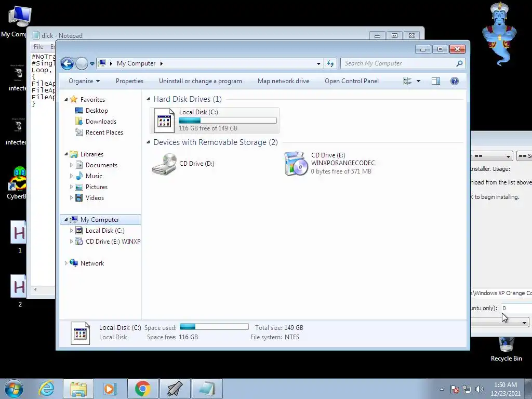Viewport: 532px width, 399px height.
Task: Select CD Drive (E:) WINXP in sidebar
Action: 113,242
